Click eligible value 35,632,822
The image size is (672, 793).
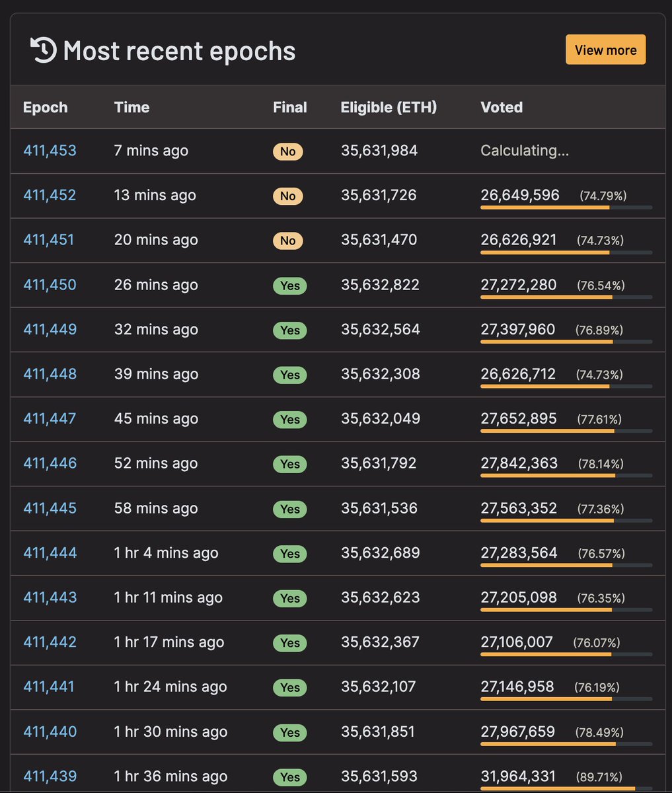pos(381,285)
